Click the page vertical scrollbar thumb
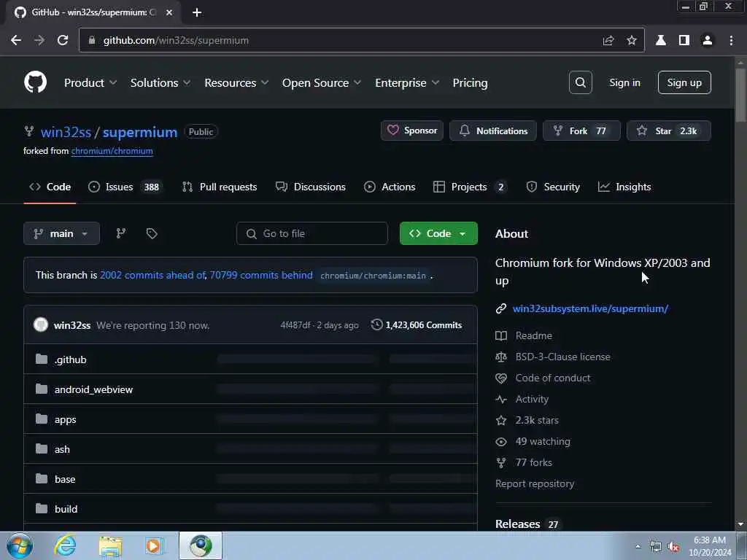Viewport: 747px width, 560px height. click(740, 96)
